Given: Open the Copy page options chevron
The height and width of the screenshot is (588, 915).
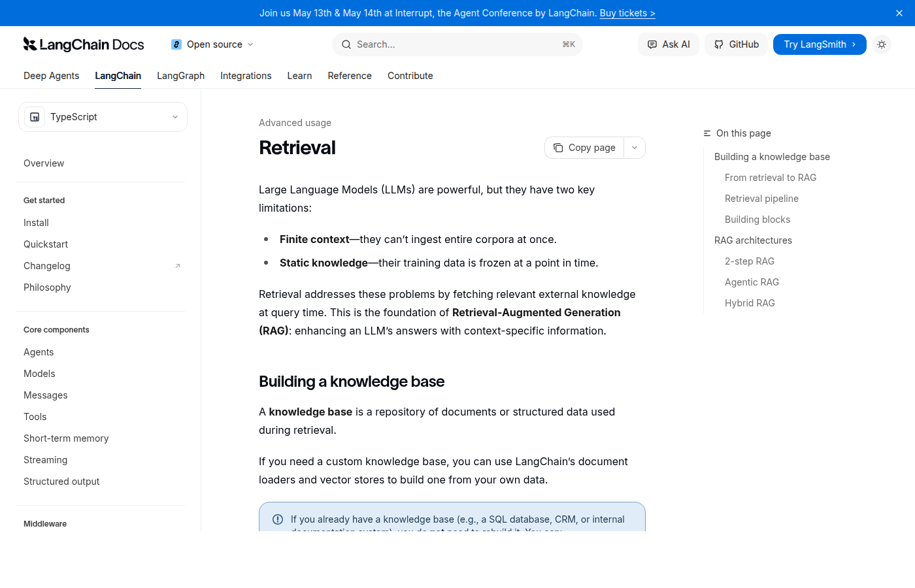Looking at the screenshot, I should click(635, 148).
